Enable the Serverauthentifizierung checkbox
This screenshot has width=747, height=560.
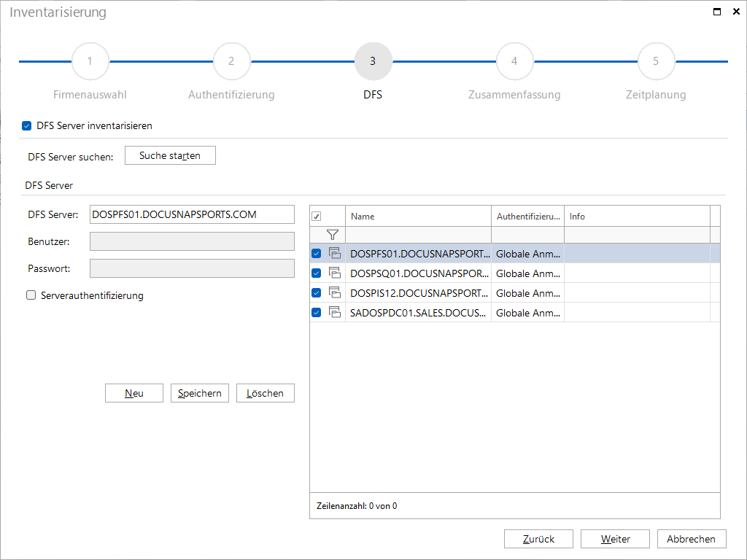click(x=31, y=295)
